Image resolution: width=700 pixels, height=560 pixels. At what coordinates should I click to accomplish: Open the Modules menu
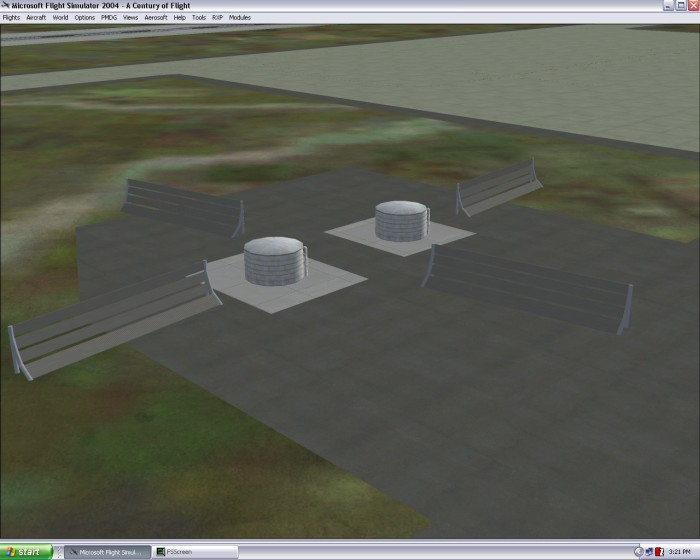[x=240, y=18]
